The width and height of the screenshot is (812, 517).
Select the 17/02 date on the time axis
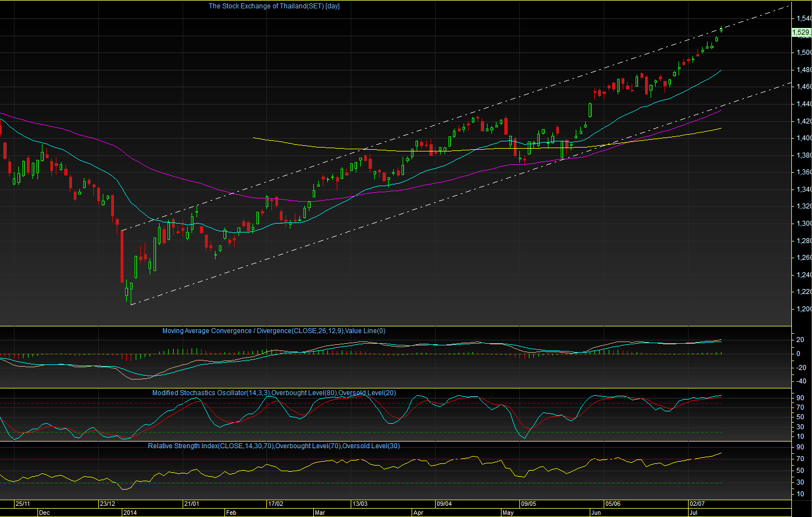tap(276, 504)
